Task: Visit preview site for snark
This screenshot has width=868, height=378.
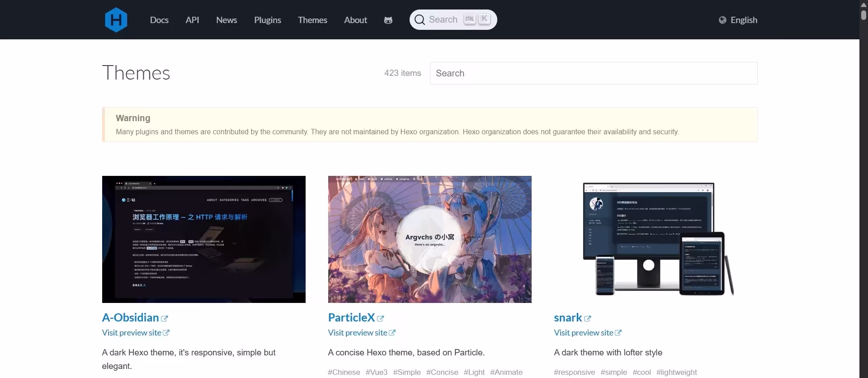Action: [x=588, y=333]
